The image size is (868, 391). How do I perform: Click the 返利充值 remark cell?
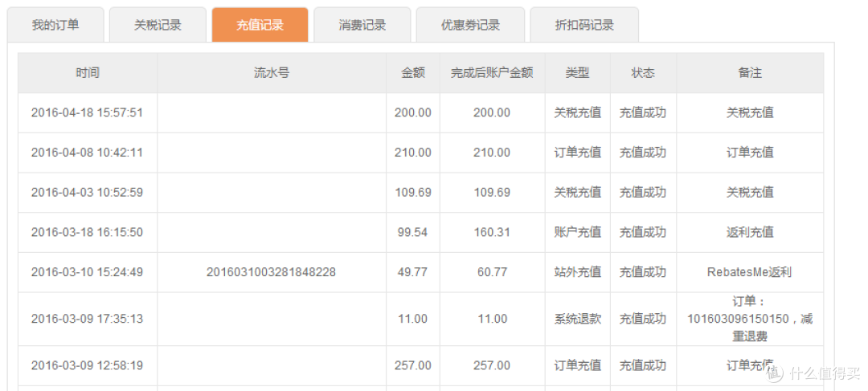click(x=750, y=232)
